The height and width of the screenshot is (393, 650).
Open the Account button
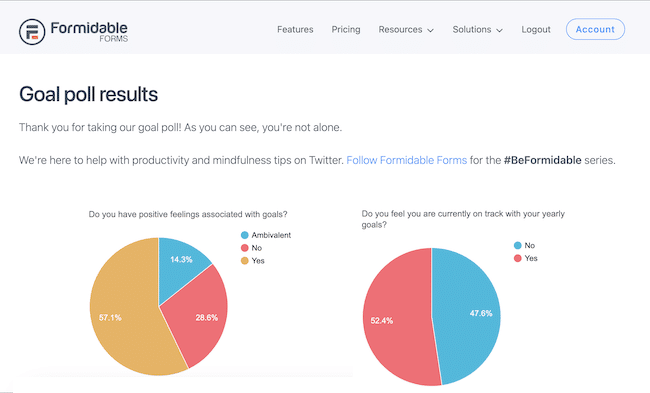click(x=595, y=29)
